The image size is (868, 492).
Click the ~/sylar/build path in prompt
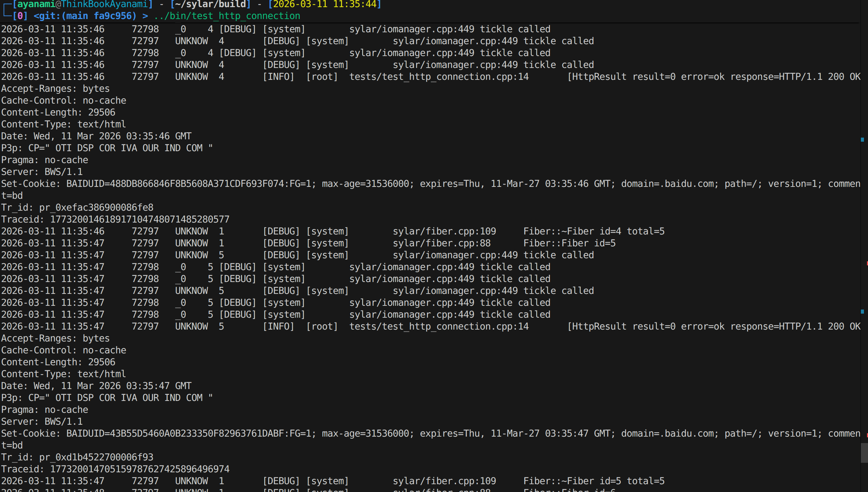[x=210, y=4]
